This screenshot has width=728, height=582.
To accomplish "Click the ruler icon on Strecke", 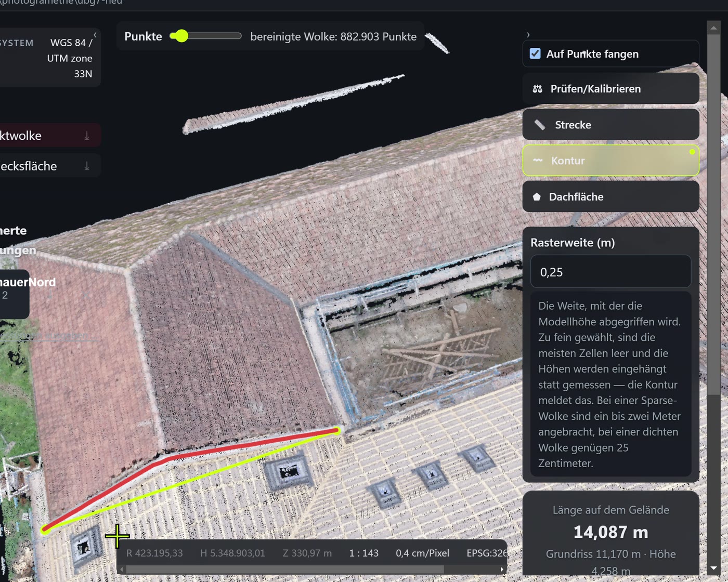I will (x=540, y=125).
